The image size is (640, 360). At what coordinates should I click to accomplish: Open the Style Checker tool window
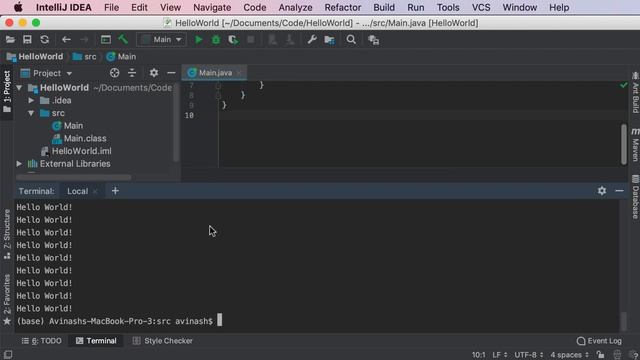[162, 341]
